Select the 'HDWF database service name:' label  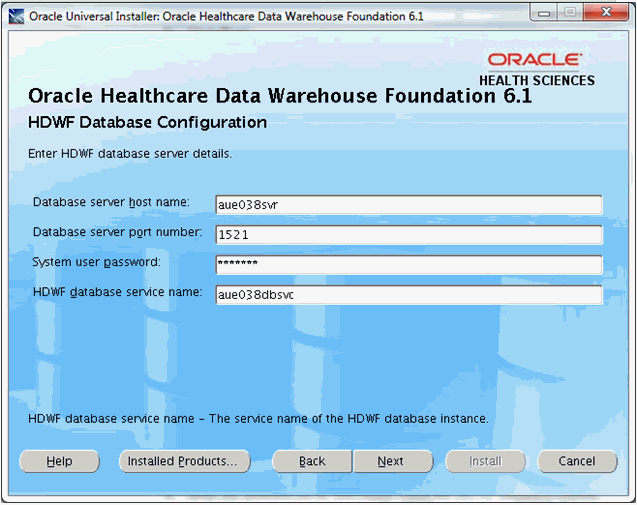tap(117, 292)
